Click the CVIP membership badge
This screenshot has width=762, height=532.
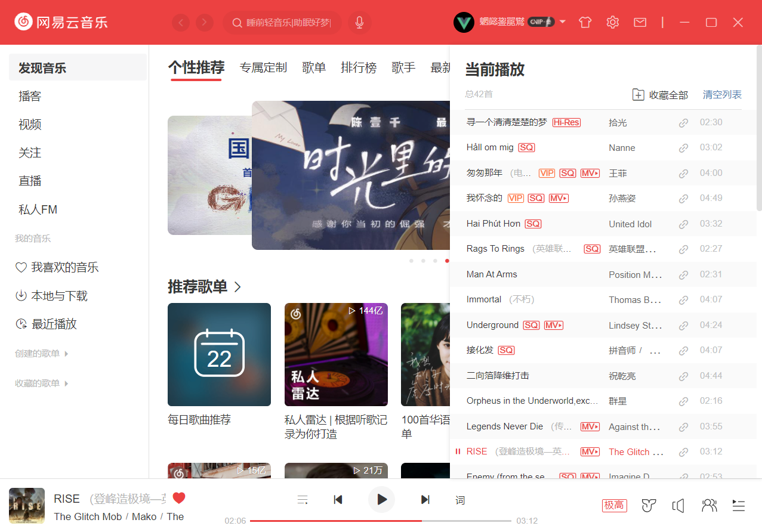[541, 22]
